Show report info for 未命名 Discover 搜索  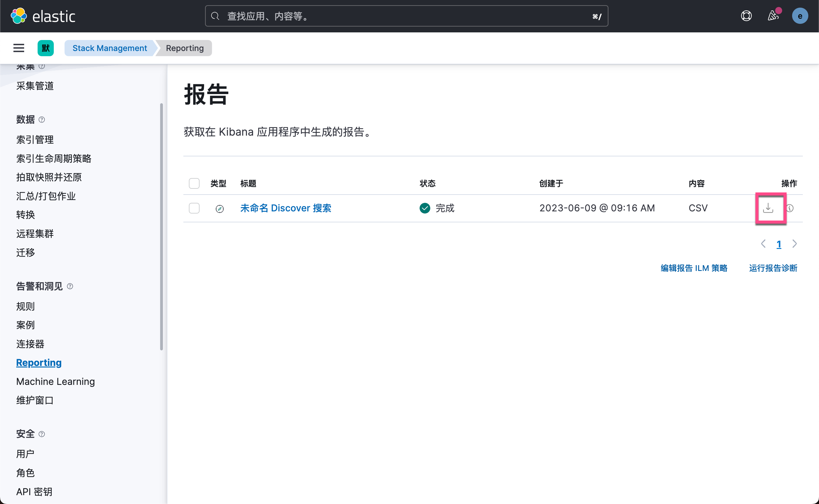[790, 208]
